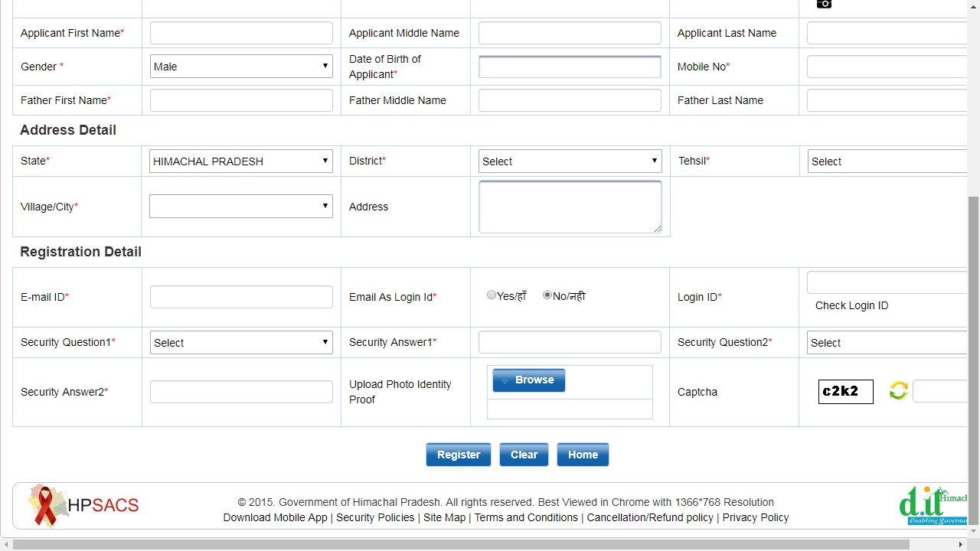Open the Gender dropdown
980x551 pixels.
[241, 67]
